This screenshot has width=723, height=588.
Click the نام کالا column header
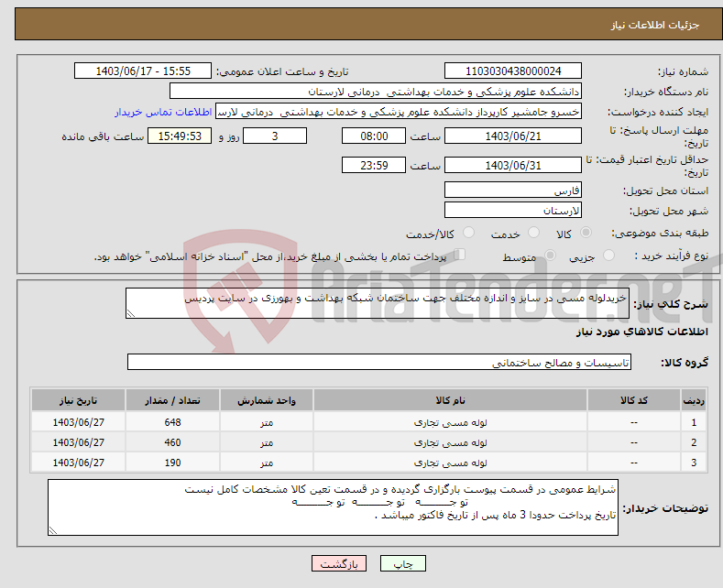pos(450,400)
